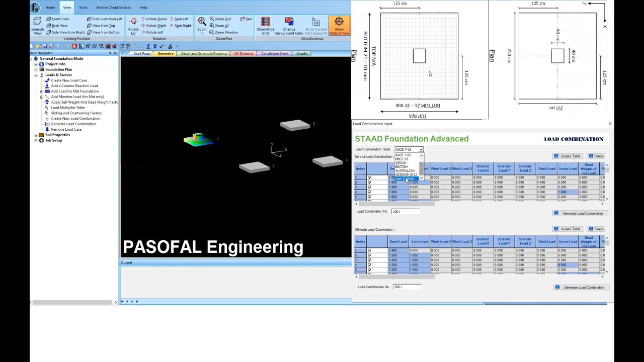Screen dimensions: 644x362
Task: Click Update Table for ultimate combinations
Action: pyautogui.click(x=568, y=229)
